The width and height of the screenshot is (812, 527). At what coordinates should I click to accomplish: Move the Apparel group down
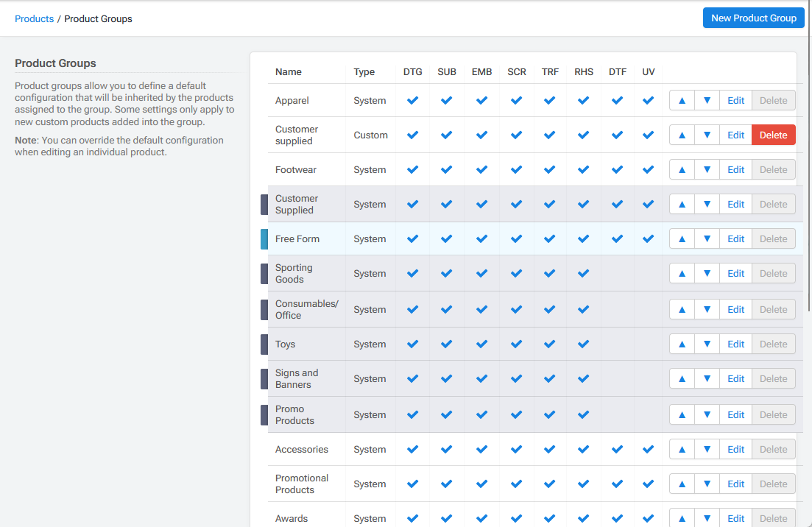pos(707,99)
